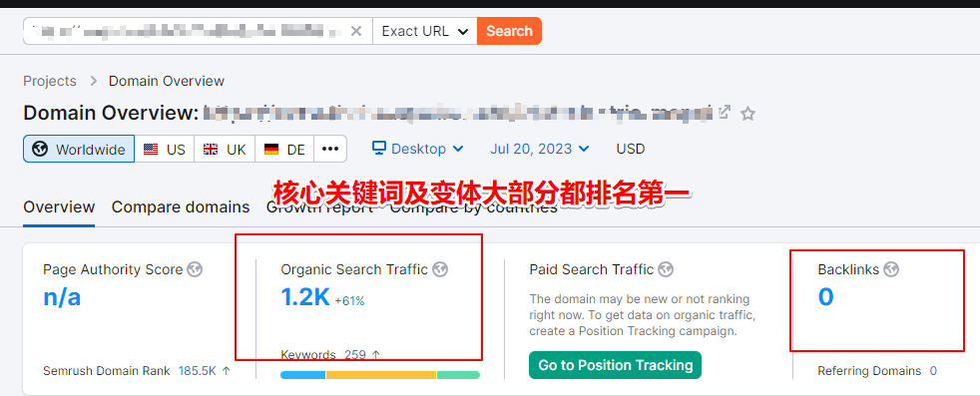Click the green segment of keyword distribution bar
The width and height of the screenshot is (980, 396).
pos(458,375)
